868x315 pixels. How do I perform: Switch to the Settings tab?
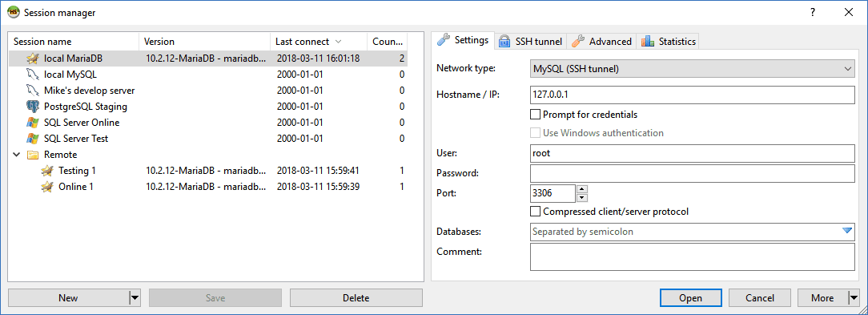point(463,41)
